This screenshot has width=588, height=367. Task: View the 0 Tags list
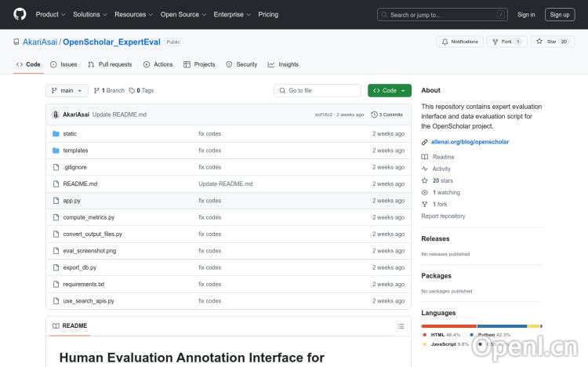[141, 90]
